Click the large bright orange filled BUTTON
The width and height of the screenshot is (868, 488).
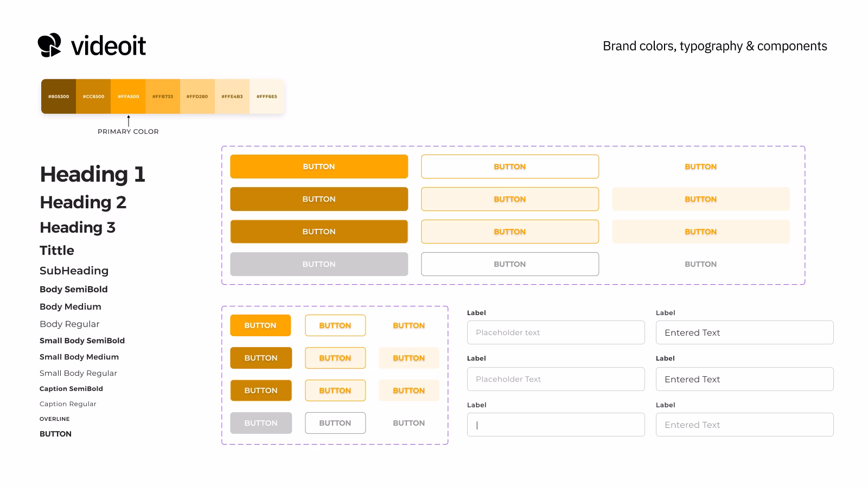319,166
